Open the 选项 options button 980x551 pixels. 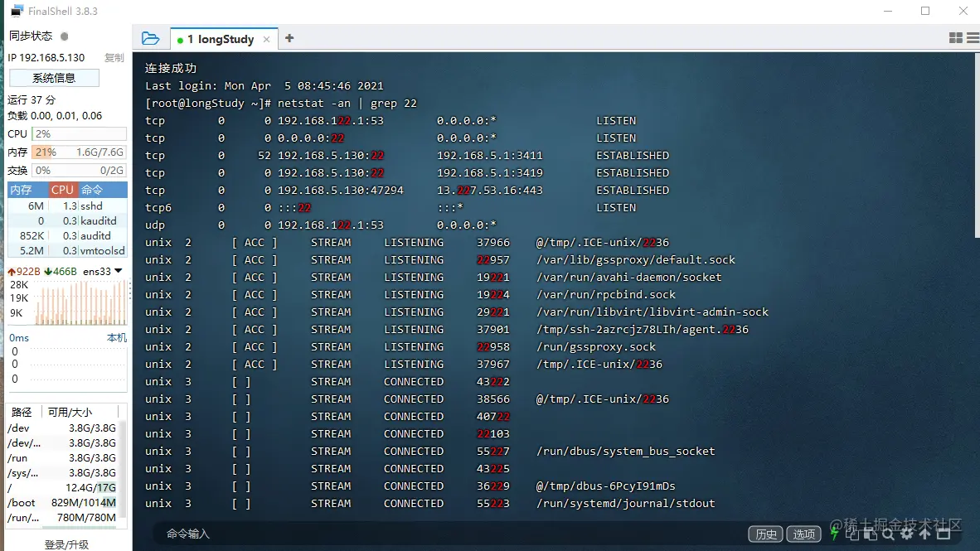(x=803, y=534)
